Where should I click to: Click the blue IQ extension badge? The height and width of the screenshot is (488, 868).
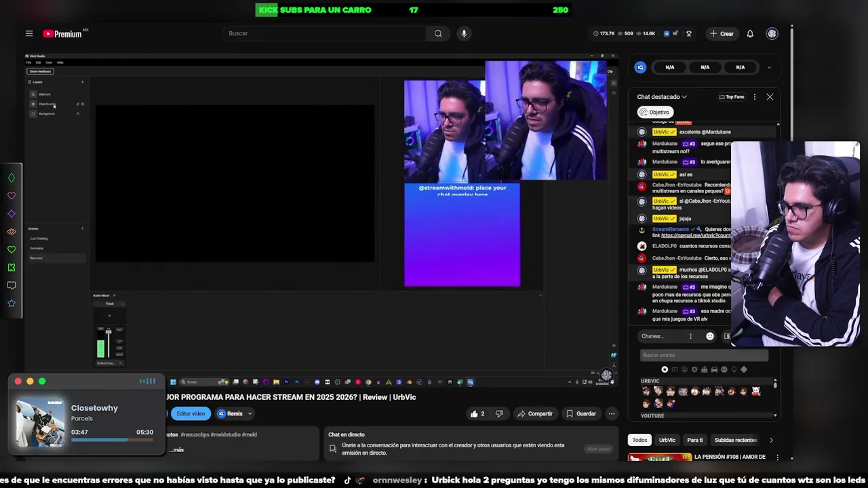[640, 67]
